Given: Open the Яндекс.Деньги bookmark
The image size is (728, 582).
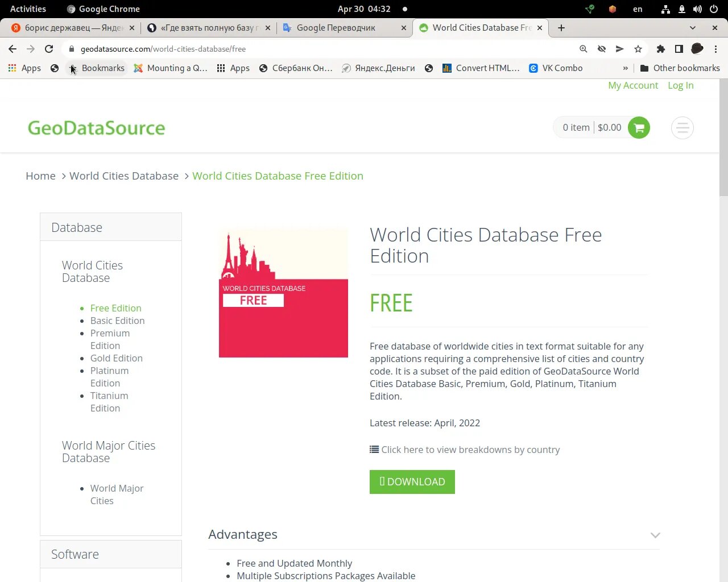Looking at the screenshot, I should tap(378, 68).
